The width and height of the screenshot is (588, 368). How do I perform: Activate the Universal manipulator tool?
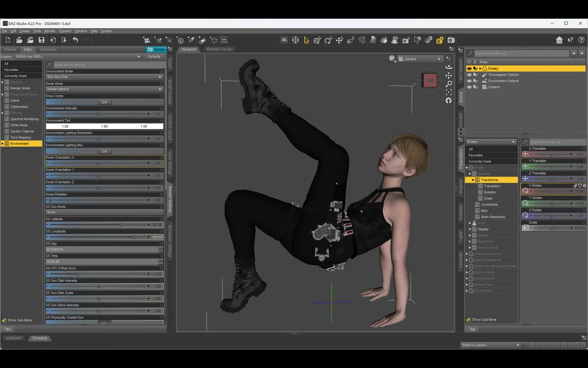(x=317, y=40)
